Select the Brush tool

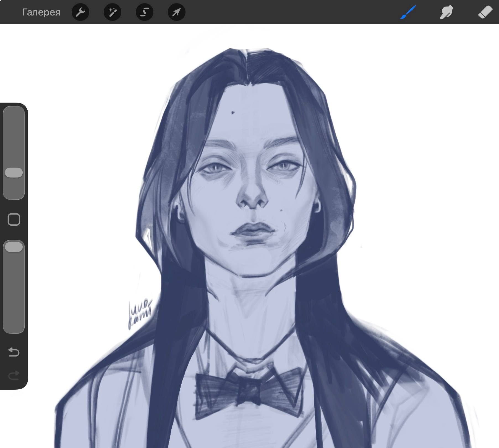tap(408, 12)
